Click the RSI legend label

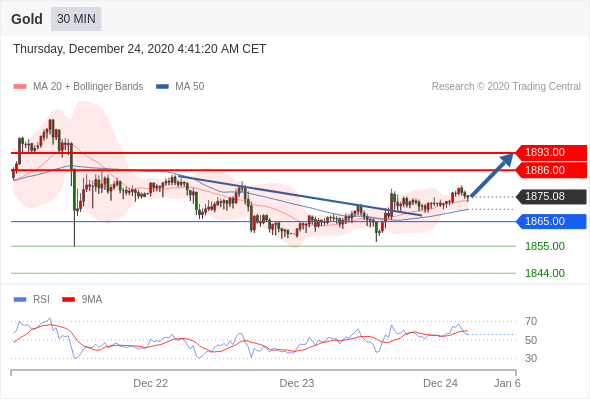coord(41,300)
